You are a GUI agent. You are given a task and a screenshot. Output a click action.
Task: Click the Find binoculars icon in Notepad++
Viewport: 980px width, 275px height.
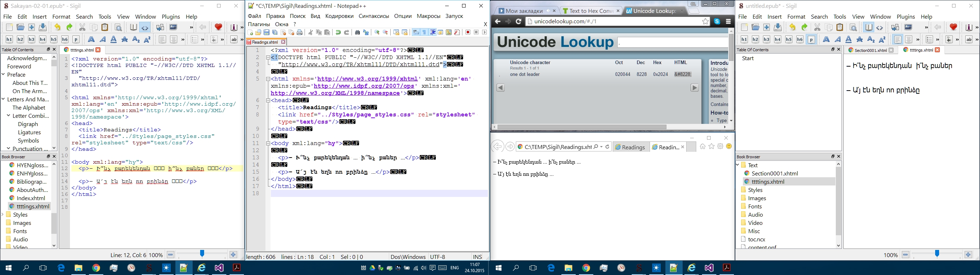point(357,33)
